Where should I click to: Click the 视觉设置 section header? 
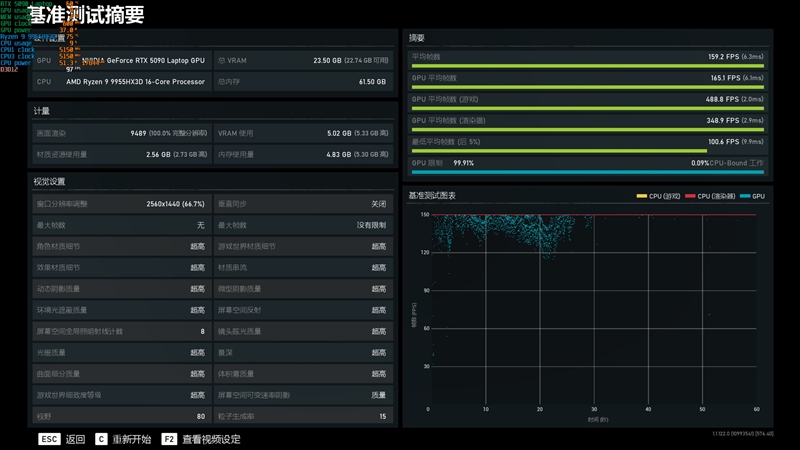coord(50,182)
